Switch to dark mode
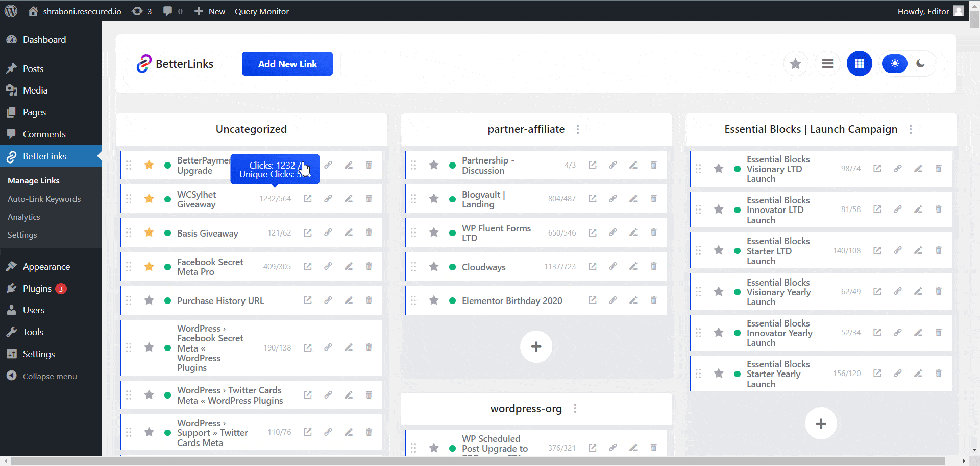Screen dimensions: 980x466 [x=921, y=63]
